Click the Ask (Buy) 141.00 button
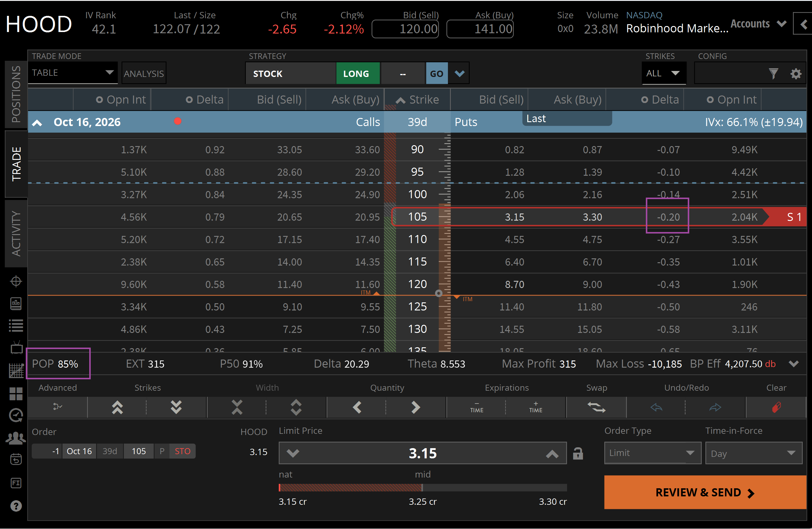Screen dimensions: 812x529 tap(480, 29)
